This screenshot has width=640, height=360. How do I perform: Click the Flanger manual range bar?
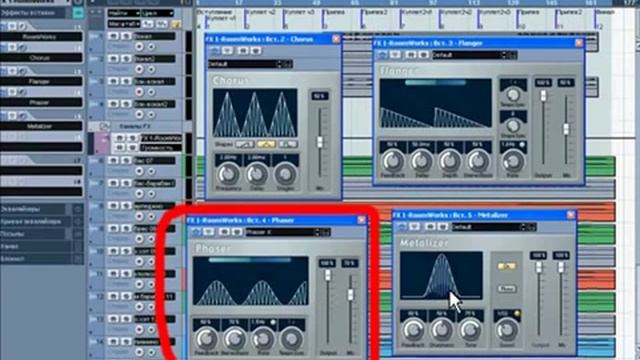click(x=436, y=83)
